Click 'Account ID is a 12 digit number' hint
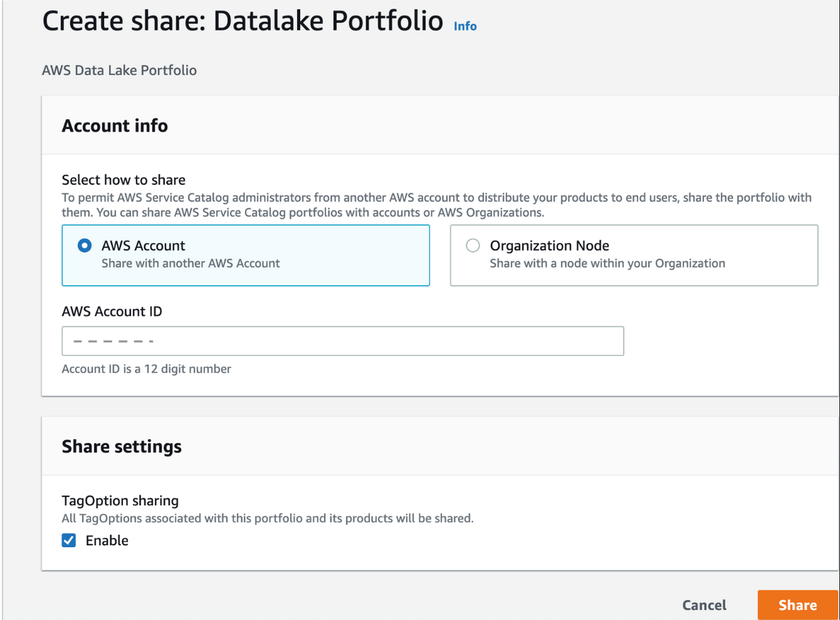The height and width of the screenshot is (620, 840). pyautogui.click(x=146, y=369)
